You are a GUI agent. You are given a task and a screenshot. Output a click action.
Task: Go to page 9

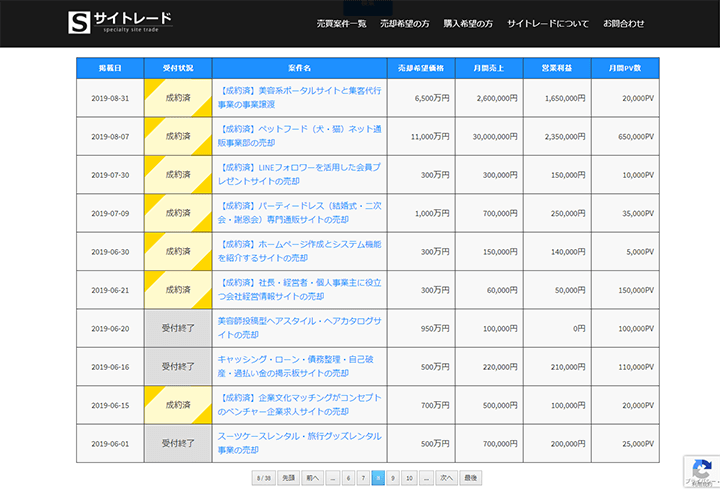click(x=393, y=478)
